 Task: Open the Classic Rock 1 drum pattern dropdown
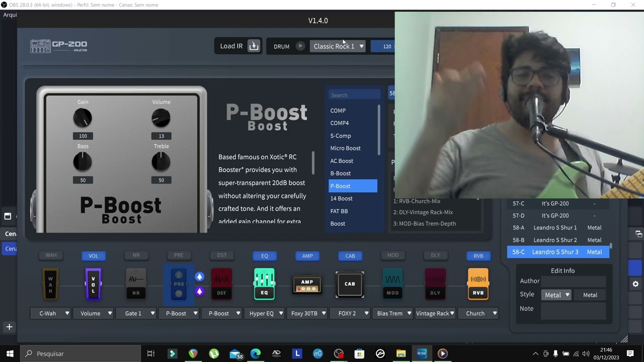click(x=338, y=46)
